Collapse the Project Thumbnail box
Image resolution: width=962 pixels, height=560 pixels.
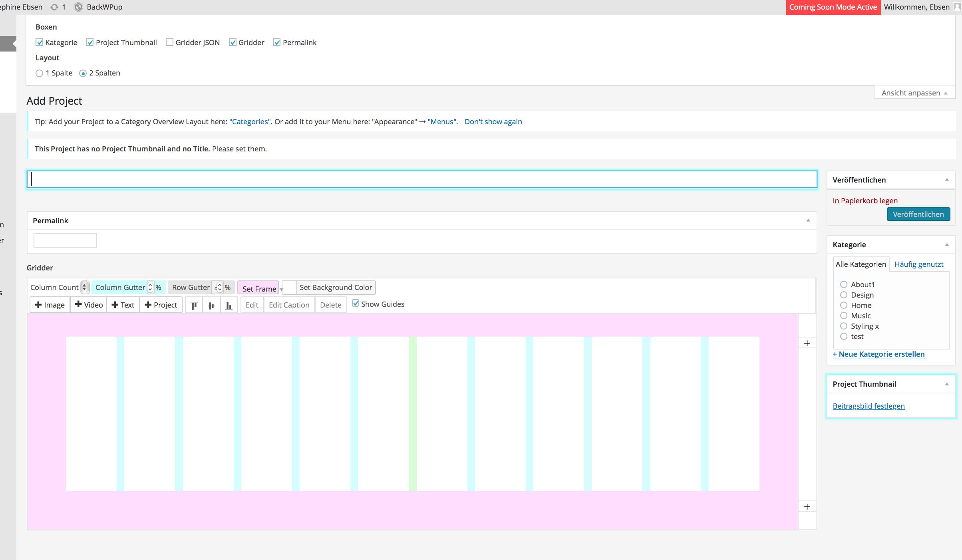[946, 384]
